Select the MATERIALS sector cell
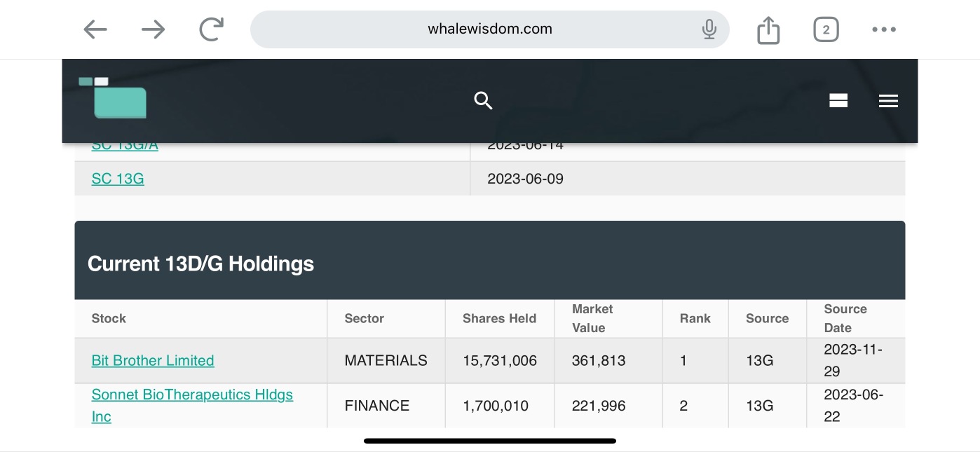The height and width of the screenshot is (452, 980). (386, 361)
